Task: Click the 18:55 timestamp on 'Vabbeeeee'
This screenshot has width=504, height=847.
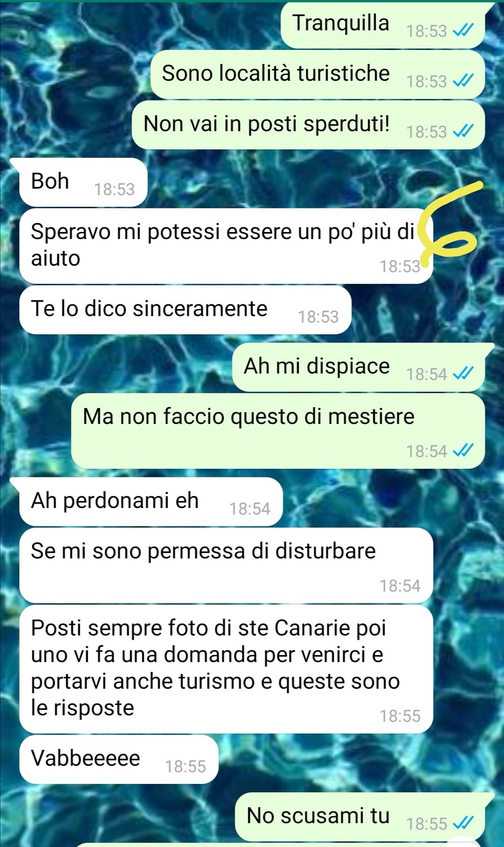Action: tap(185, 766)
